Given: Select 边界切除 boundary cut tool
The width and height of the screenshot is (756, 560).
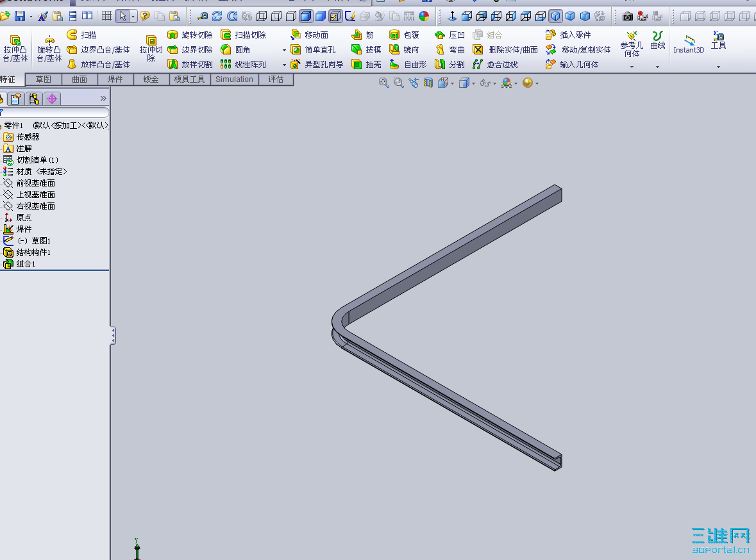Looking at the screenshot, I should point(190,49).
